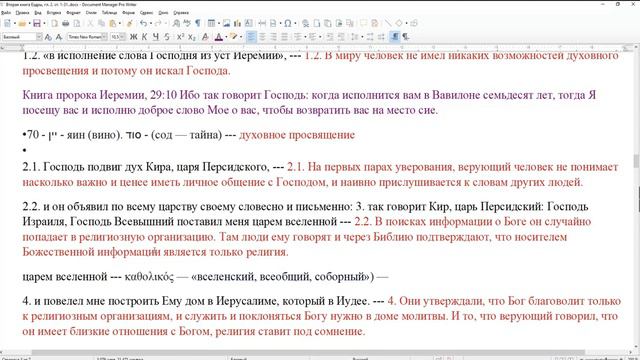The image size is (640, 360).
Task: Click the horizontal scrollbar at the bottom
Action: click(x=308, y=352)
